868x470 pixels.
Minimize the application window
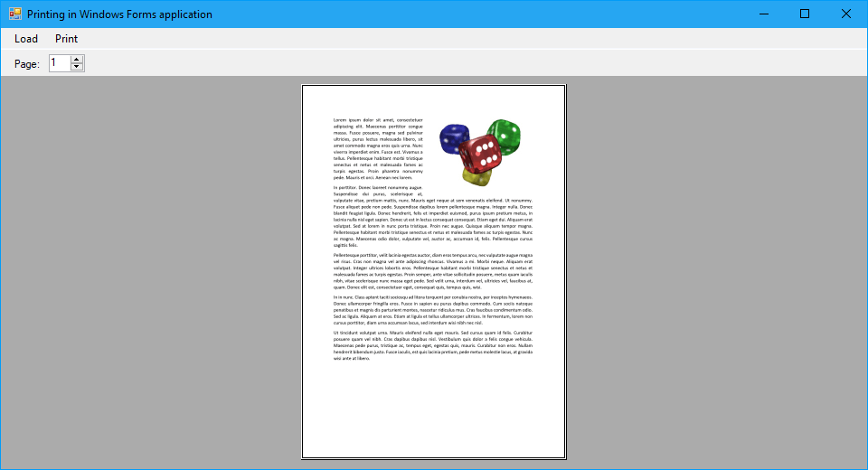click(x=763, y=14)
